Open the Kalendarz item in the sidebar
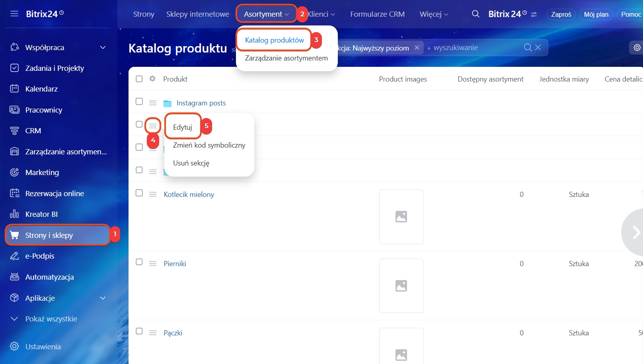Viewport: 643px width, 364px height. [41, 89]
